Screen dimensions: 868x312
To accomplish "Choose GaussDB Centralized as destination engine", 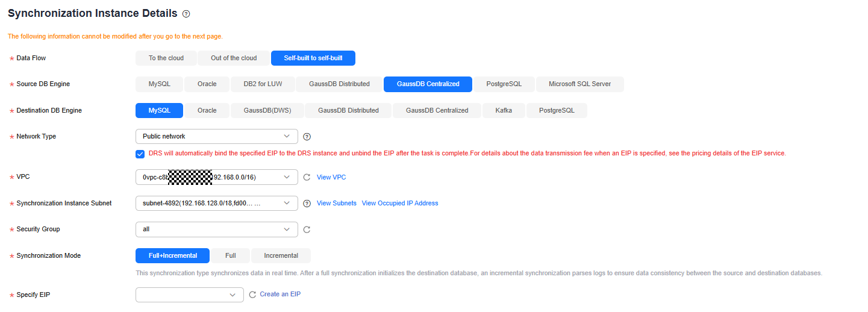I will pos(437,111).
